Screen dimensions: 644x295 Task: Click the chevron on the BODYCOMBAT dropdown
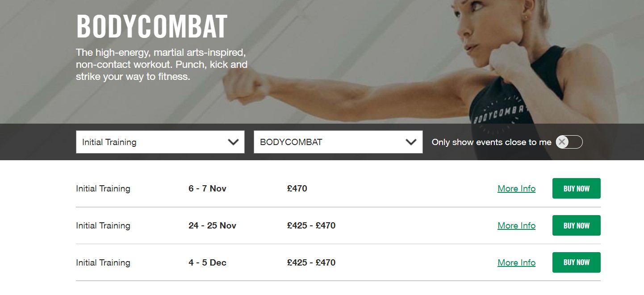pyautogui.click(x=410, y=142)
